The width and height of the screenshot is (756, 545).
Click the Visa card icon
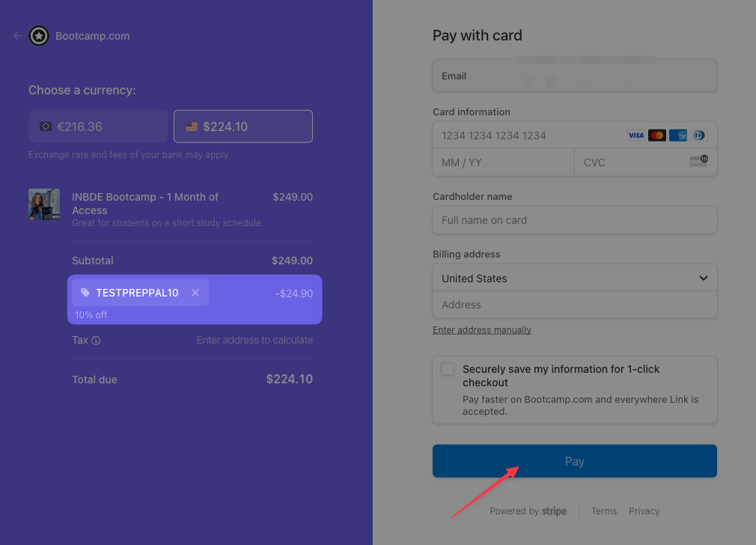(x=635, y=136)
